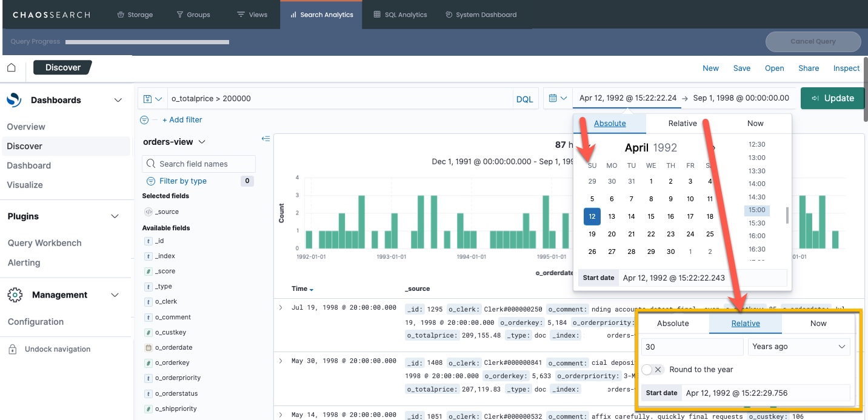The height and width of the screenshot is (420, 868).
Task: Select Absolute tab in highlighted relative panel
Action: (x=673, y=324)
